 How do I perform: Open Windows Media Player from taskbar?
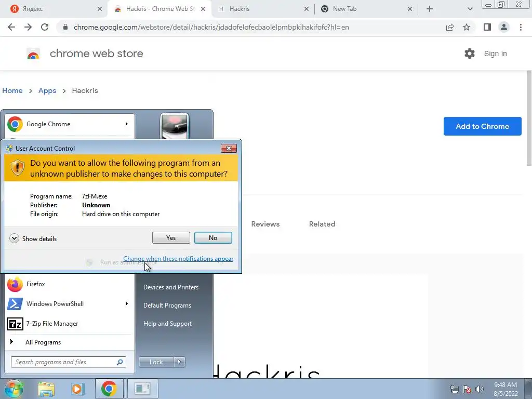click(x=78, y=389)
